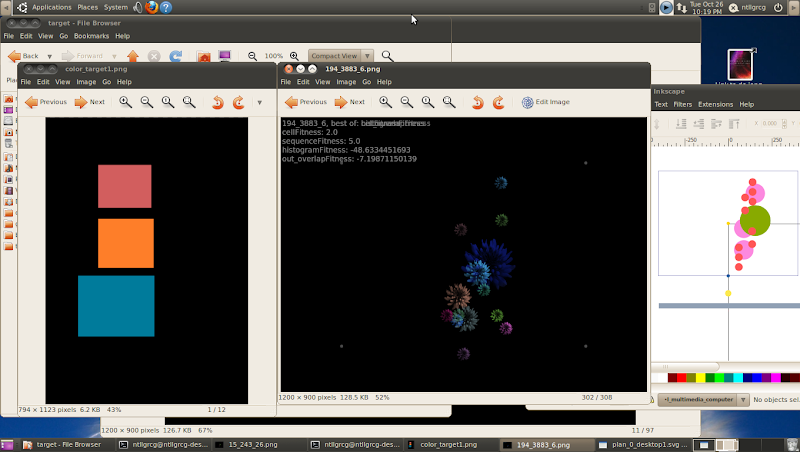Zoom out in File Browser toolbar

coord(253,56)
